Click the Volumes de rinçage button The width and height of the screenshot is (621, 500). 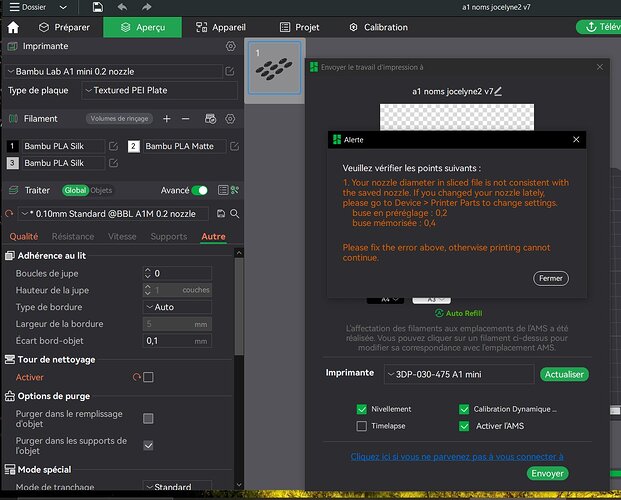pos(119,118)
